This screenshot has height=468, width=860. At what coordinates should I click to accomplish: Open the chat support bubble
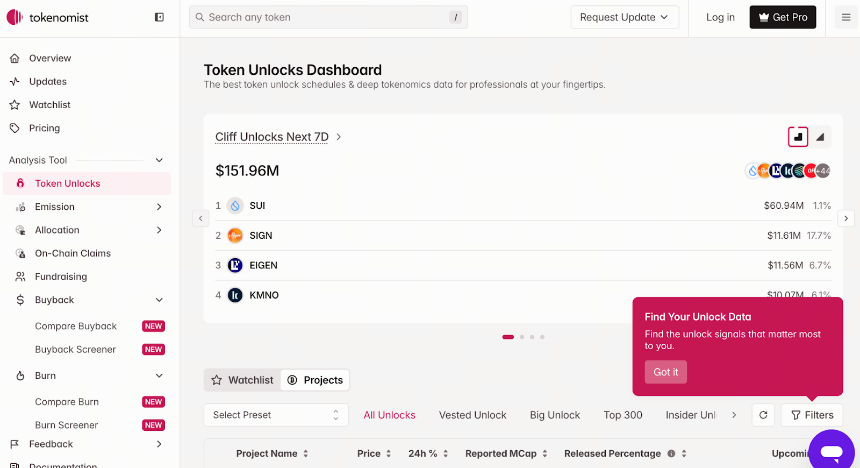[x=831, y=452]
